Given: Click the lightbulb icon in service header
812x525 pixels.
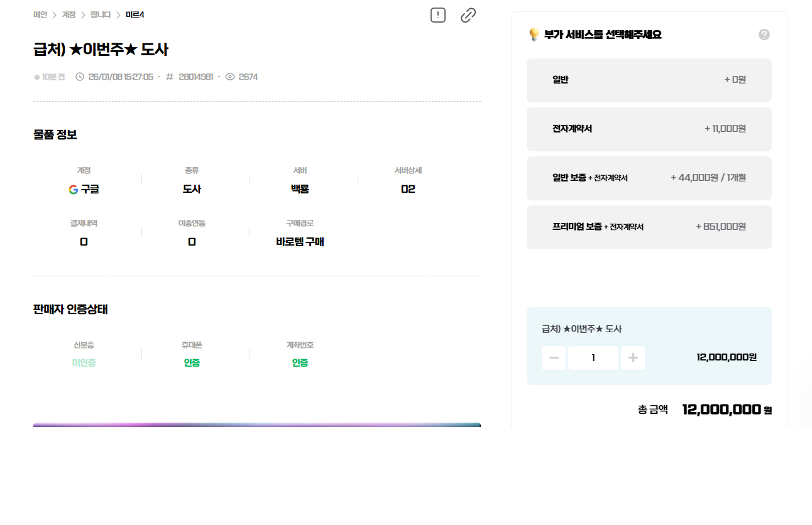Looking at the screenshot, I should pos(534,35).
